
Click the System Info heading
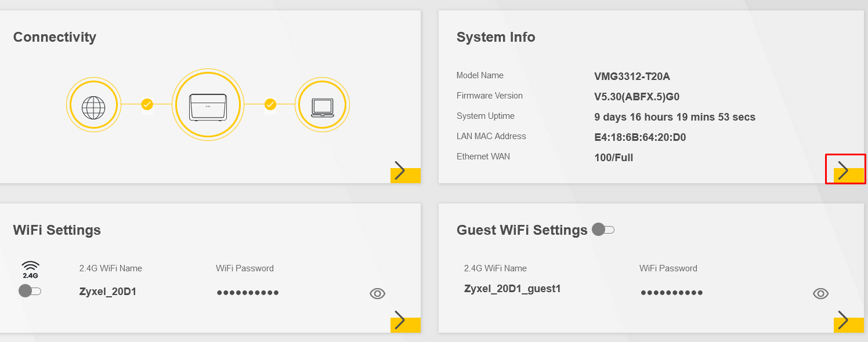coord(496,37)
